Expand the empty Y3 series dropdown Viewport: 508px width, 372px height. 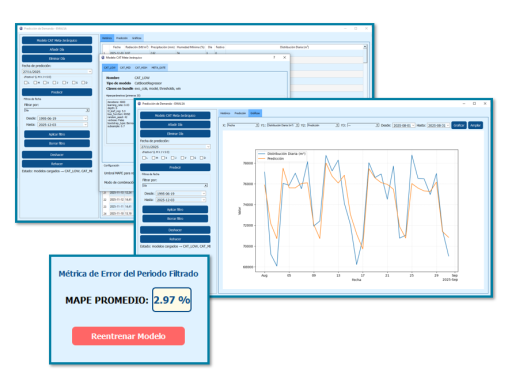click(363, 125)
